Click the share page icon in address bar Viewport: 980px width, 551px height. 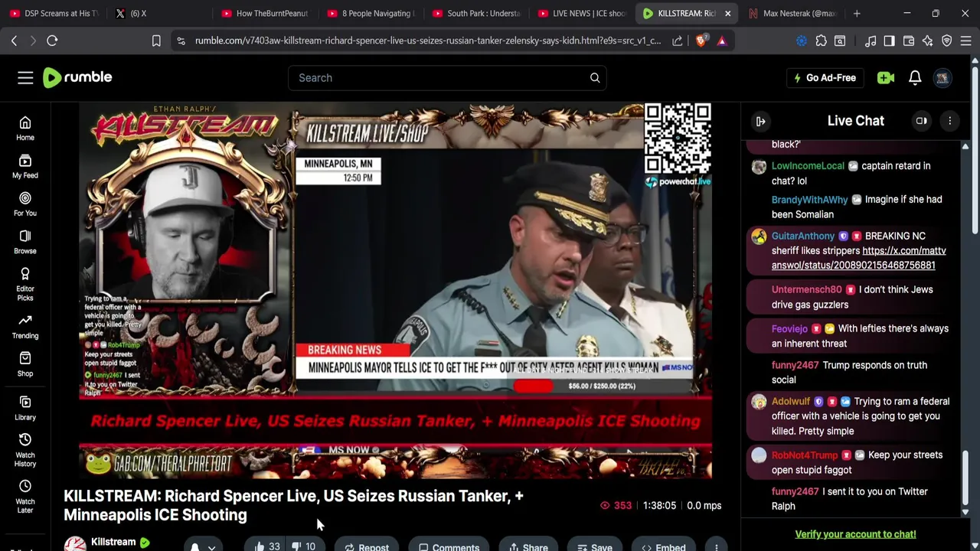pos(678,41)
